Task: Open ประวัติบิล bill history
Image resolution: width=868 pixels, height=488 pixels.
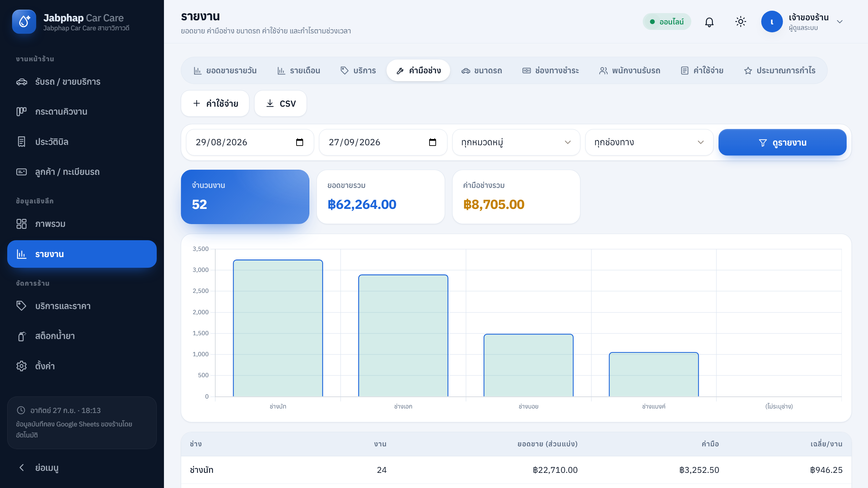Action: coord(82,142)
